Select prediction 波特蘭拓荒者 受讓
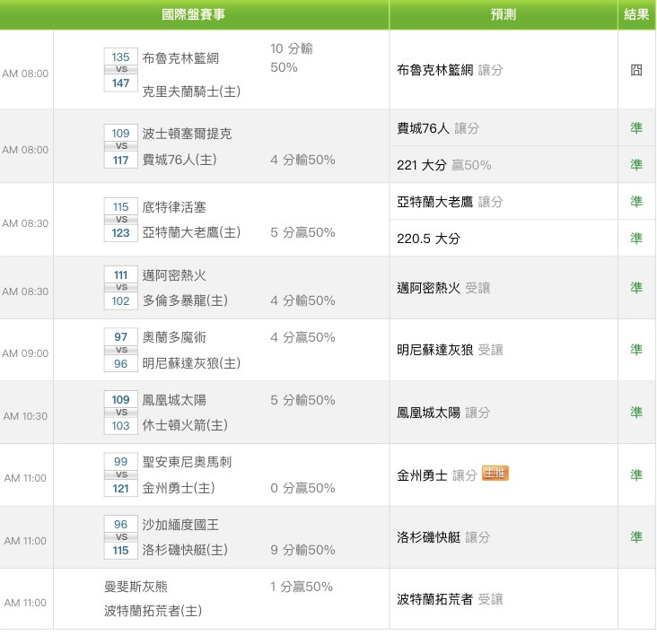657x644 pixels. point(450,599)
